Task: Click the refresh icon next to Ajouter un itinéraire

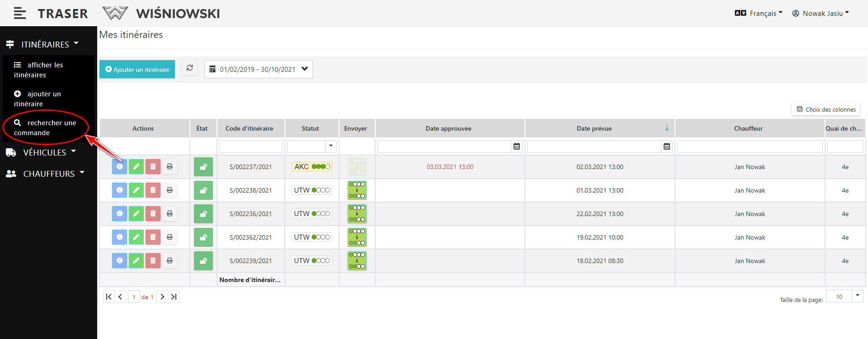Action: (x=190, y=68)
